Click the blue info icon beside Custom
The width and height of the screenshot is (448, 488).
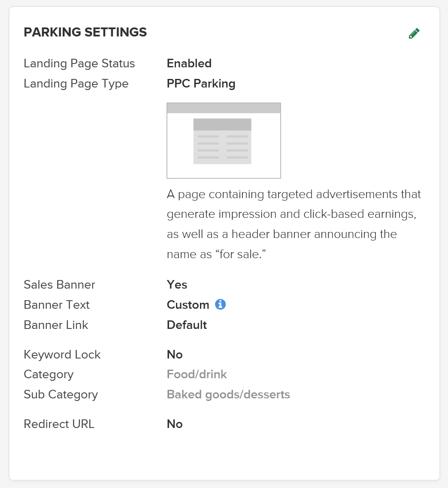click(x=220, y=304)
